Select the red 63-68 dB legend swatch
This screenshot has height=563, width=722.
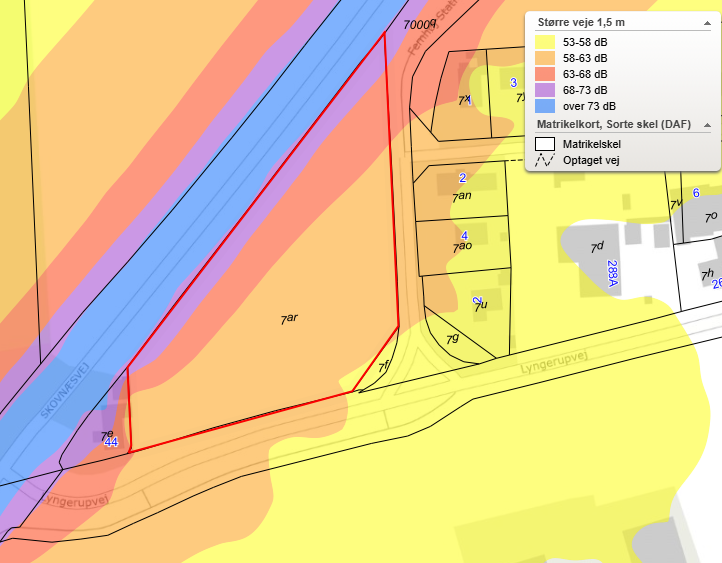(545, 74)
